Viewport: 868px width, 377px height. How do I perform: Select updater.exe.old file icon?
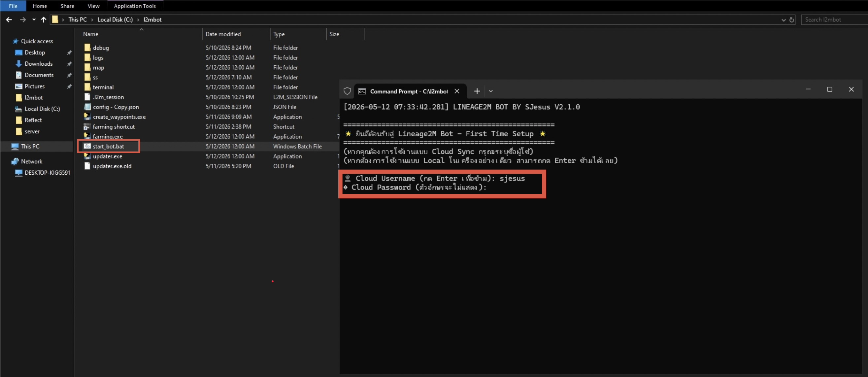(x=87, y=166)
